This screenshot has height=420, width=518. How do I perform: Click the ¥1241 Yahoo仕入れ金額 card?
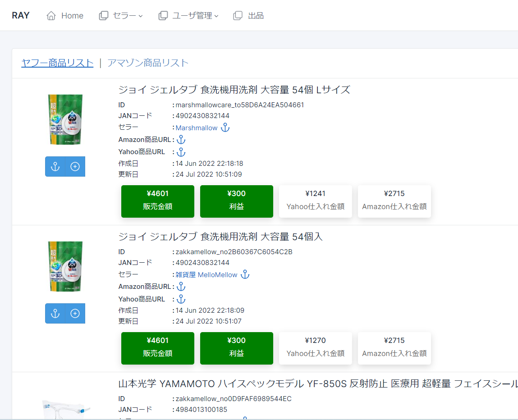click(316, 201)
